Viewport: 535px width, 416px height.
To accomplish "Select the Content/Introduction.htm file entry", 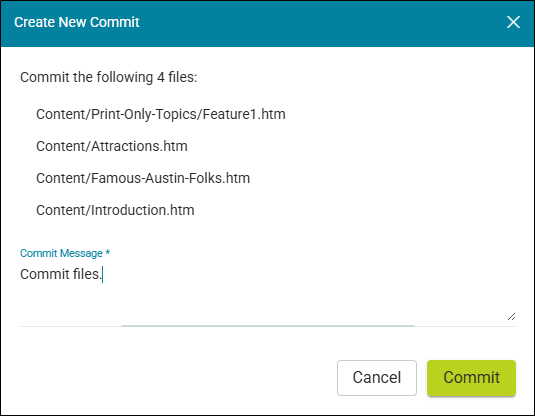I will (115, 210).
